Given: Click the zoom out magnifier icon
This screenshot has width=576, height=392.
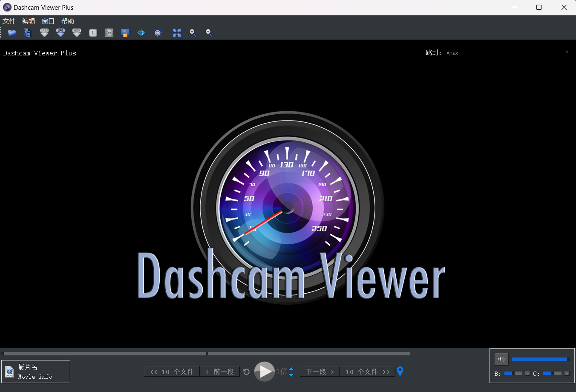Looking at the screenshot, I should [209, 33].
